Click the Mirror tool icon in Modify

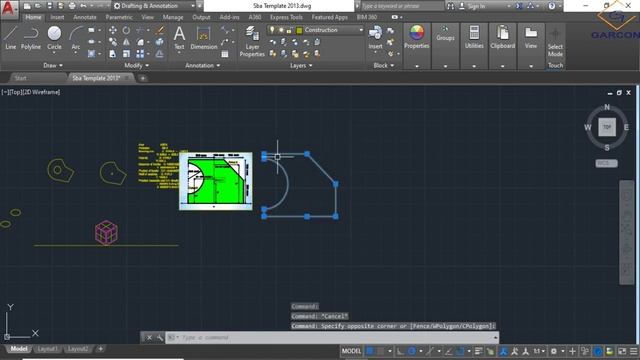click(x=127, y=42)
